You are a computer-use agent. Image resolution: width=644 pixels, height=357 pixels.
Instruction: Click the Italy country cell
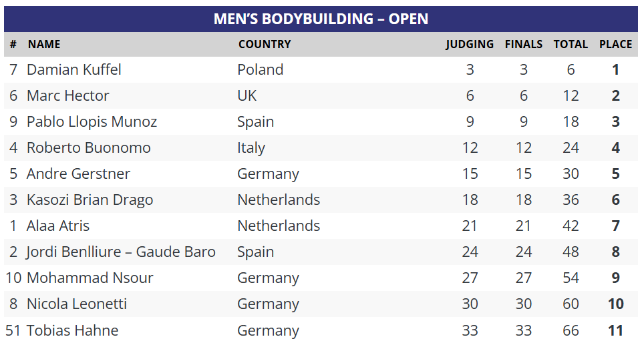(x=251, y=148)
